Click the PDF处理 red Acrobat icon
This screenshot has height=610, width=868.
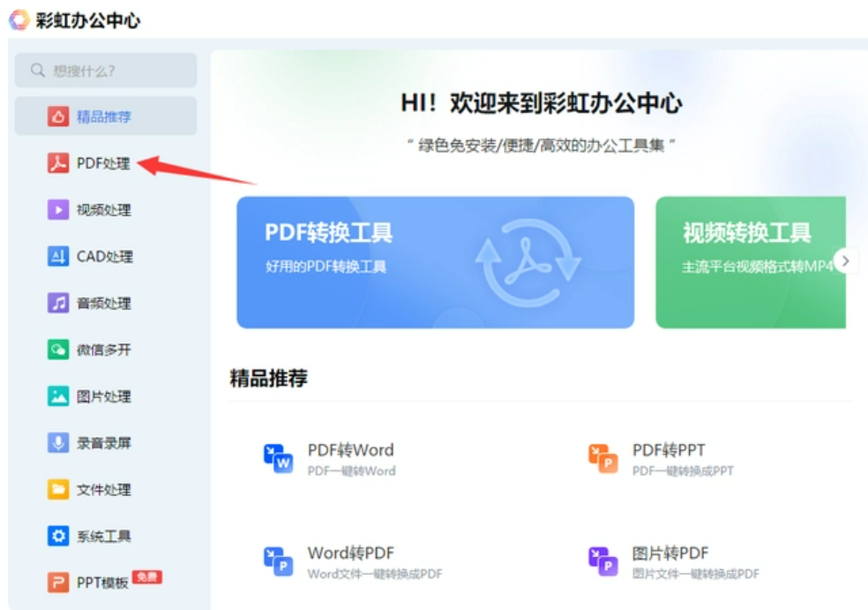(57, 163)
